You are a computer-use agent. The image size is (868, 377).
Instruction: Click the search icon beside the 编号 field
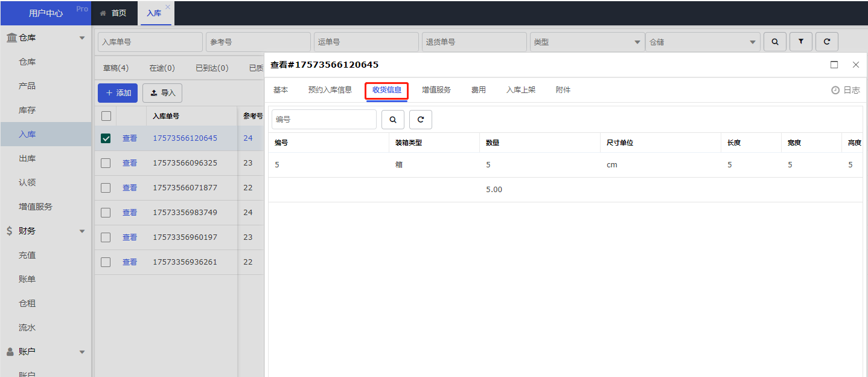point(393,120)
